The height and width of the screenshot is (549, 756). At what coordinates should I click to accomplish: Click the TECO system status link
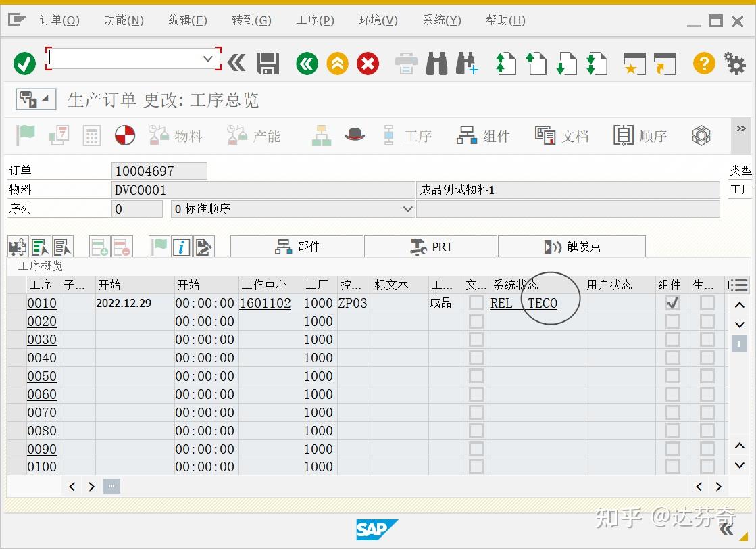click(543, 303)
